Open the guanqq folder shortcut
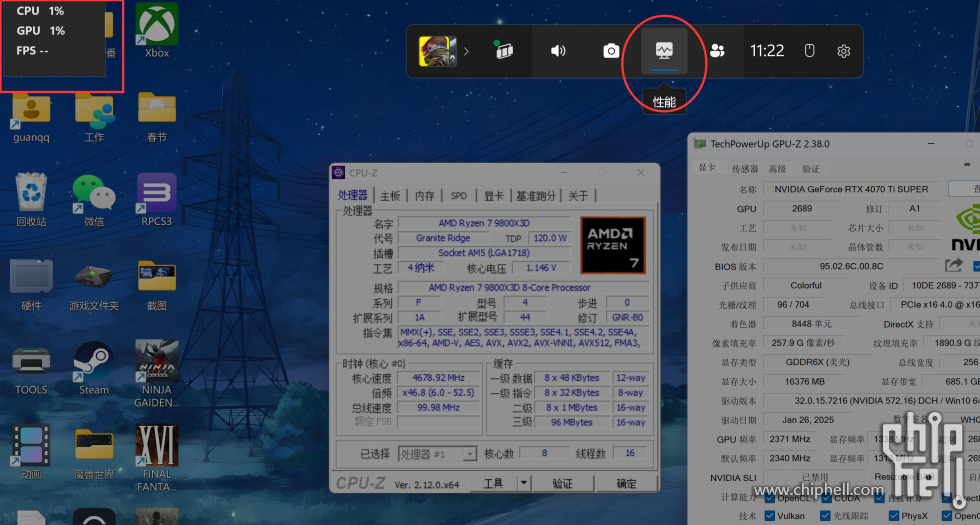 coord(31,118)
